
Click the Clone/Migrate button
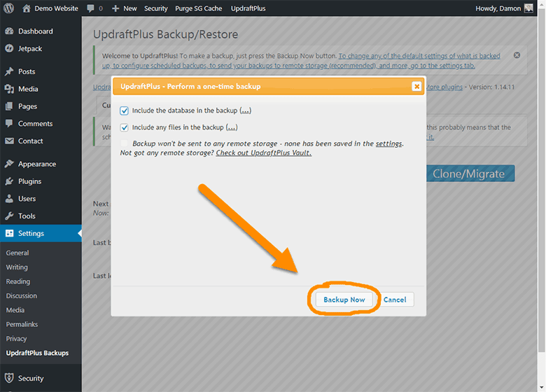(470, 174)
